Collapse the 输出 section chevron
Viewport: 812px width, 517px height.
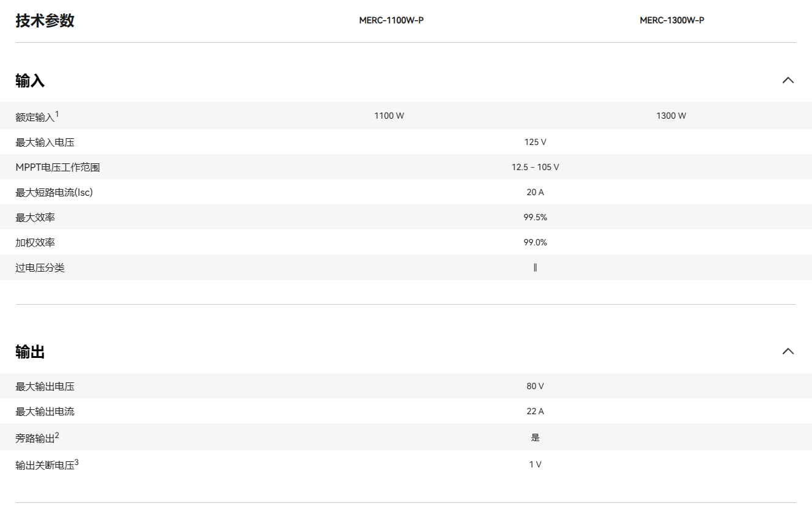click(788, 351)
